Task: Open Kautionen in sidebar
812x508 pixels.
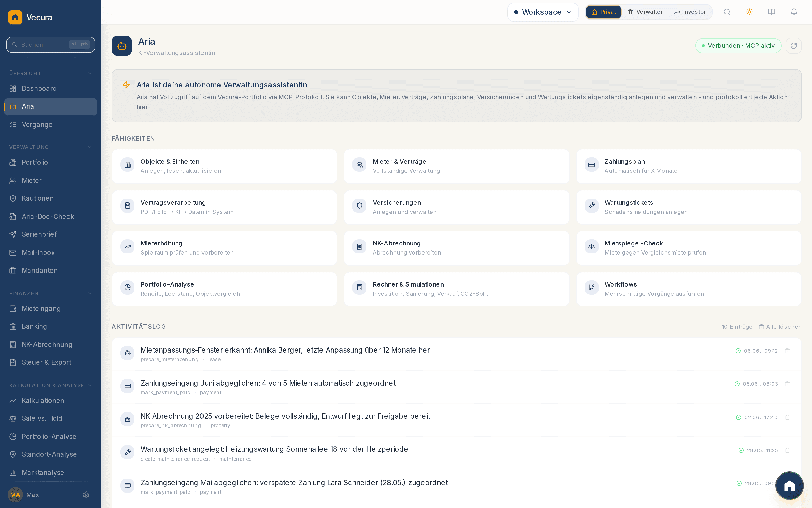Action: coord(51,198)
